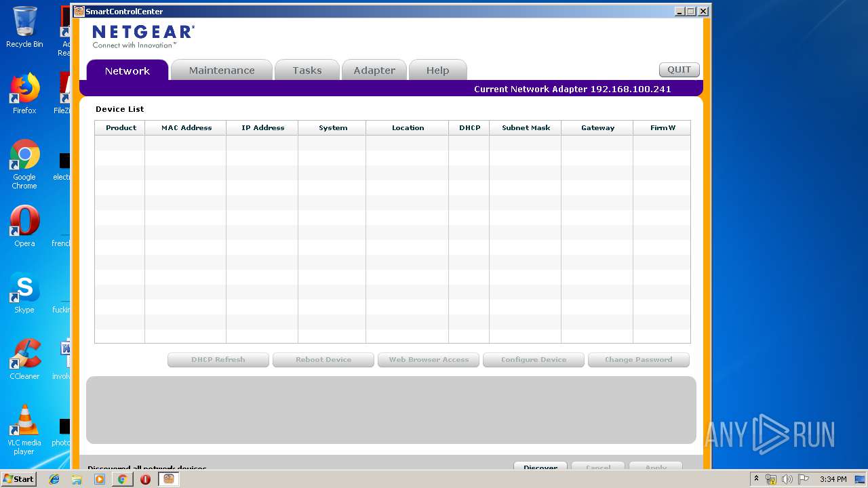
Task: Switch to the Adapter tab
Action: click(x=374, y=70)
